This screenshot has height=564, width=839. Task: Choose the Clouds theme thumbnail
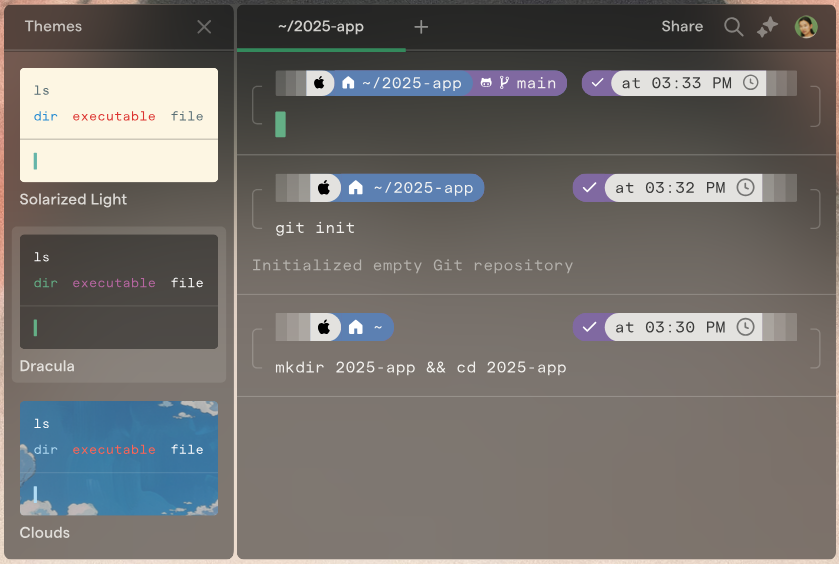point(119,458)
